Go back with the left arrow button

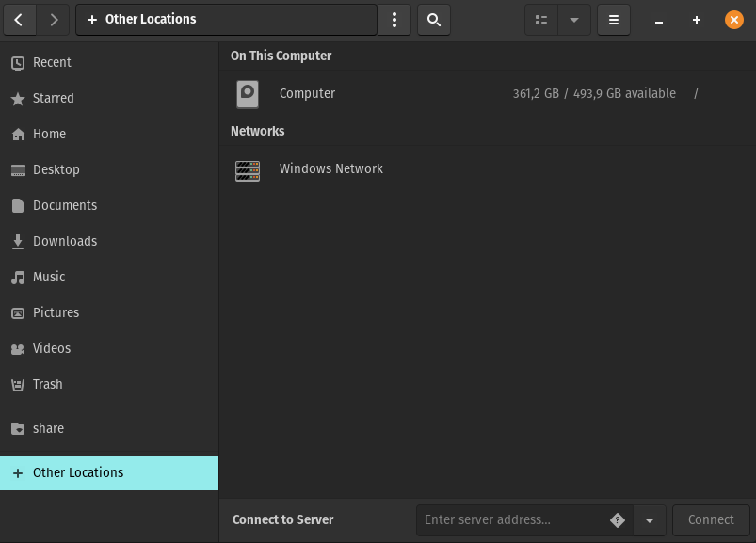(x=19, y=20)
